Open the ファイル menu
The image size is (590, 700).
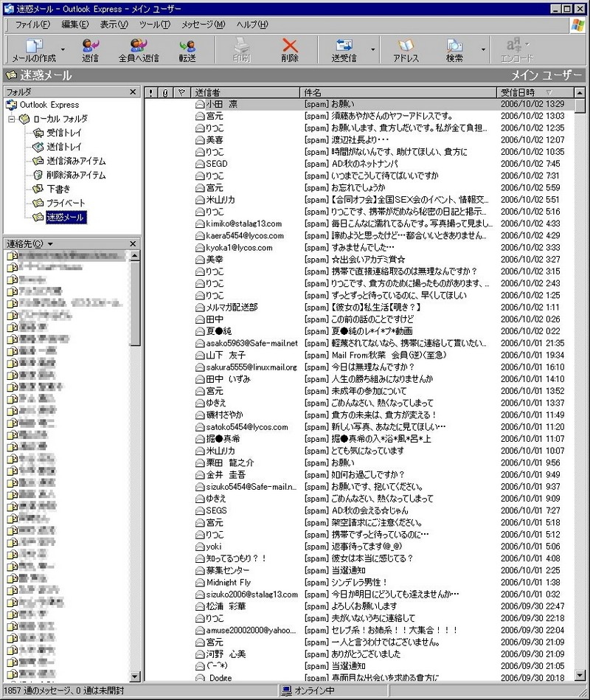[32, 24]
